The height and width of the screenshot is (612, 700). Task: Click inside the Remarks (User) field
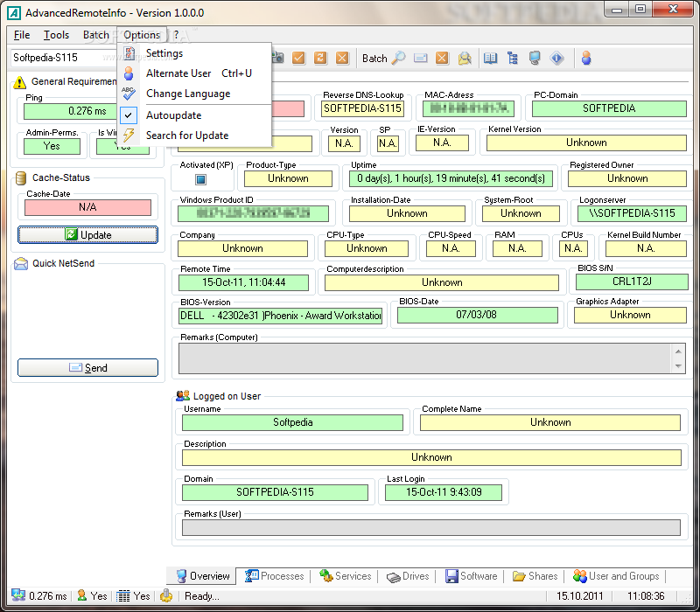[x=431, y=528]
